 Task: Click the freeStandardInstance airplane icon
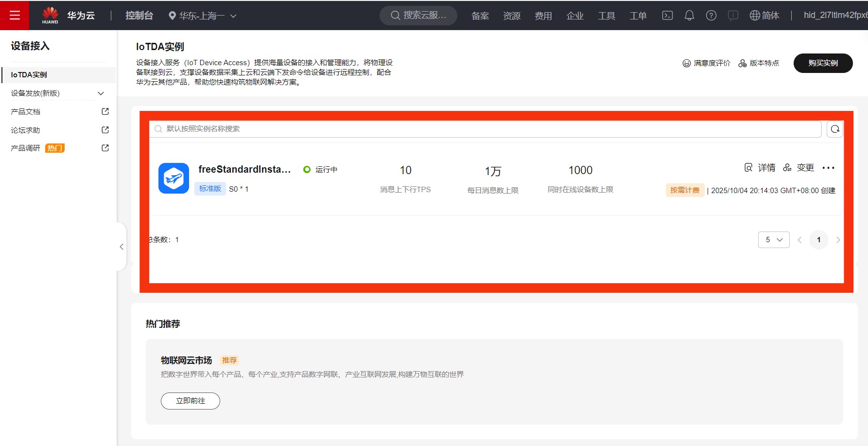174,178
